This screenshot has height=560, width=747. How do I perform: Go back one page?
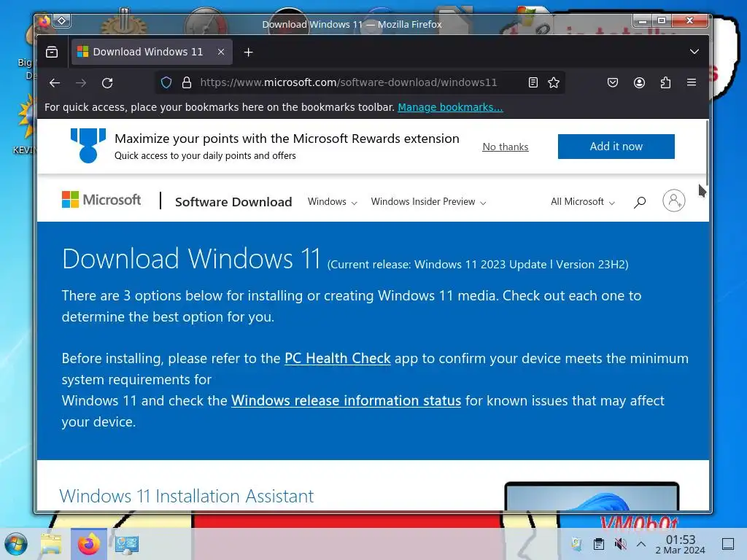pyautogui.click(x=55, y=83)
